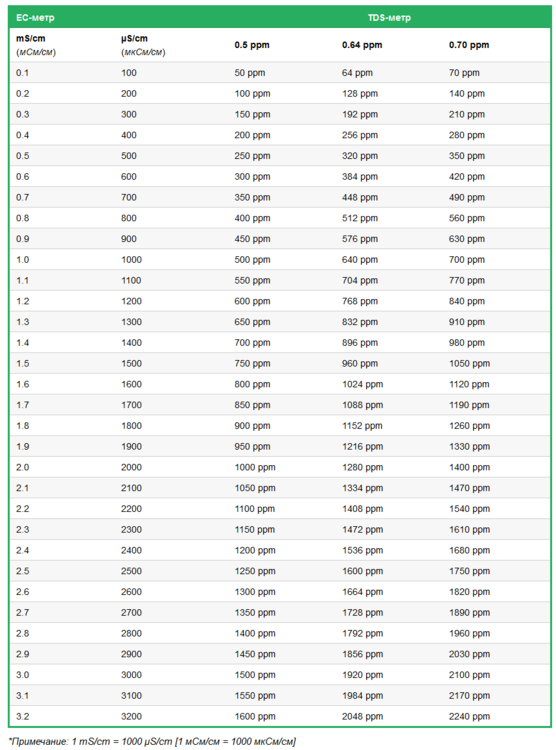Screen dimensions: 556x750
Task: Select the 490 ppm cell
Action: (467, 198)
